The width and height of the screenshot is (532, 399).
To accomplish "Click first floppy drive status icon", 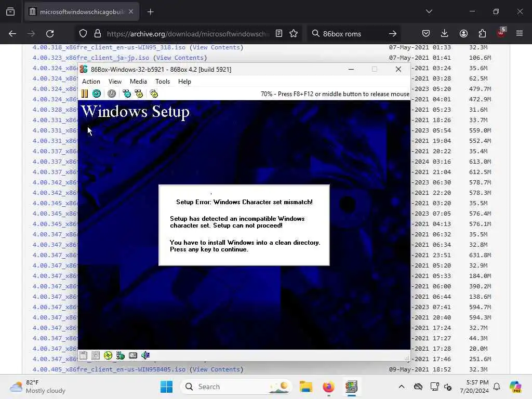I will [84, 355].
